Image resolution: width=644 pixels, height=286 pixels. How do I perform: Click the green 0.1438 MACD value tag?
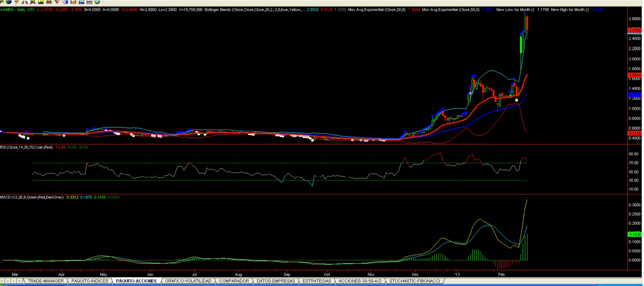[x=635, y=234]
